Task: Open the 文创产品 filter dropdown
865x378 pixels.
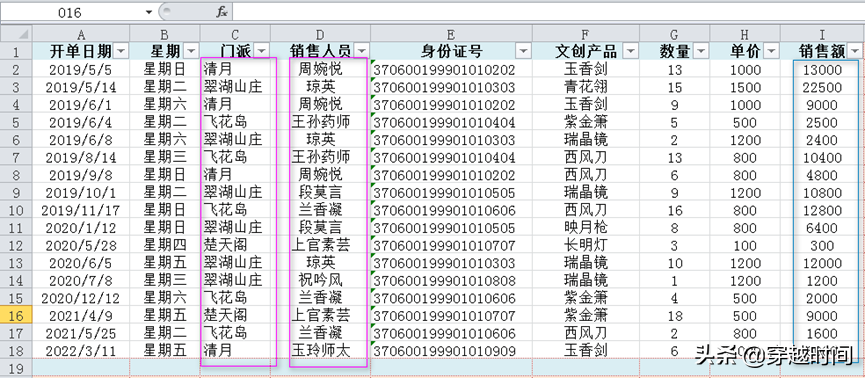Action: coord(631,51)
